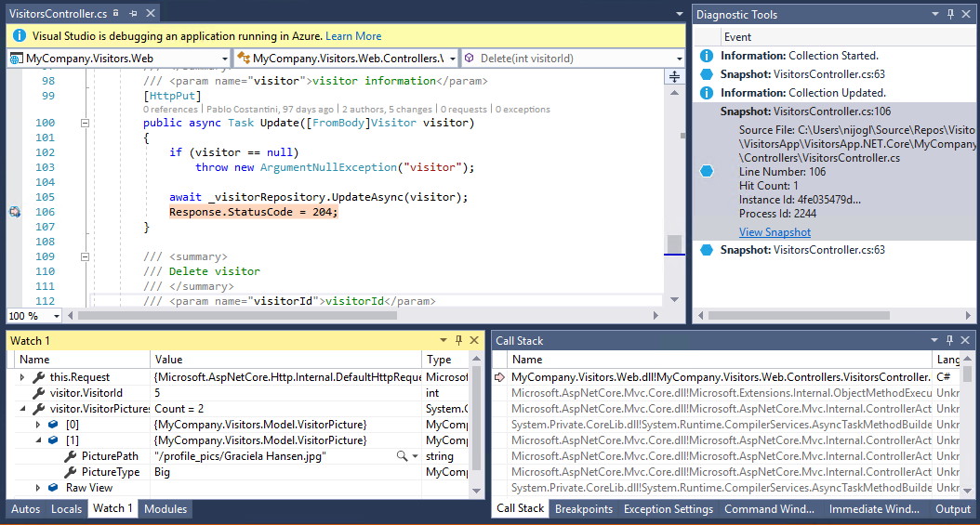The width and height of the screenshot is (980, 525).
Task: Open the Command Window tab
Action: (769, 509)
